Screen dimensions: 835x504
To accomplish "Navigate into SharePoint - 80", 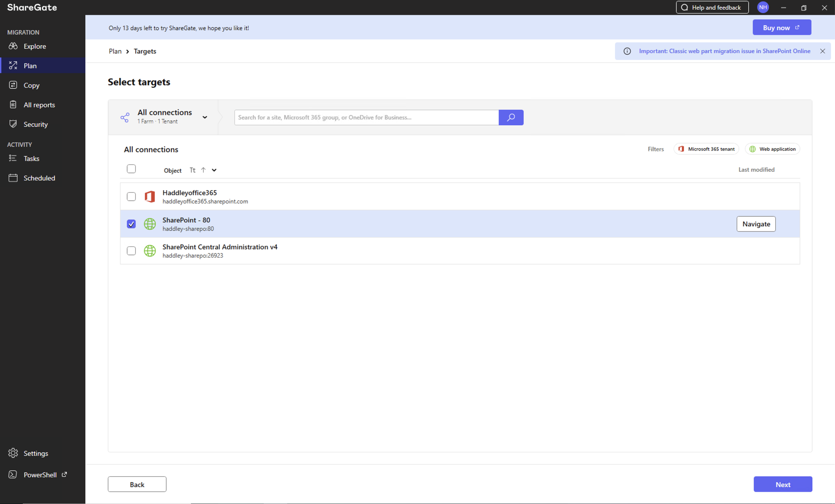I will (756, 224).
